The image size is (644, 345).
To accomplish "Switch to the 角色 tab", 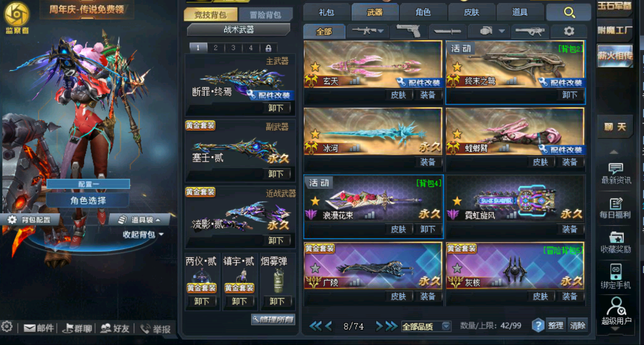I will tap(423, 13).
